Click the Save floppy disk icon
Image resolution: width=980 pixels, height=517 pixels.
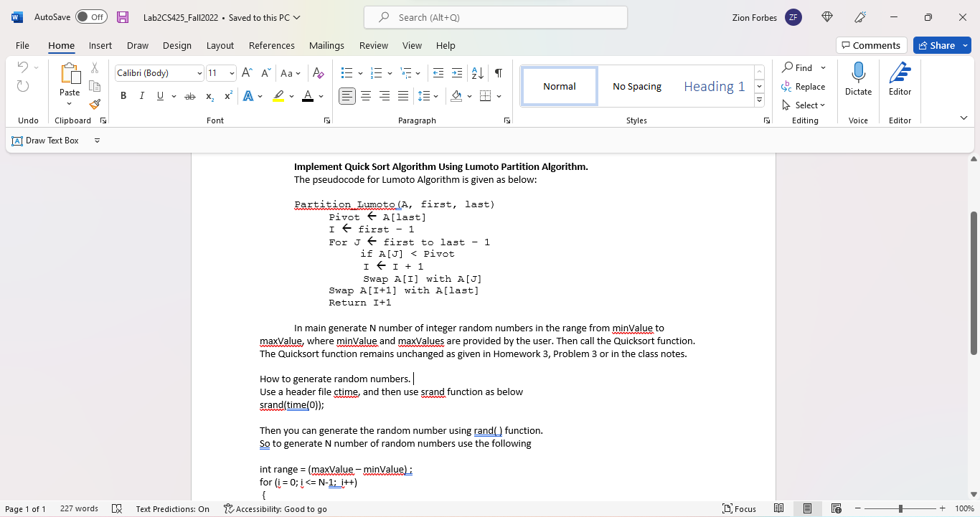(x=123, y=17)
